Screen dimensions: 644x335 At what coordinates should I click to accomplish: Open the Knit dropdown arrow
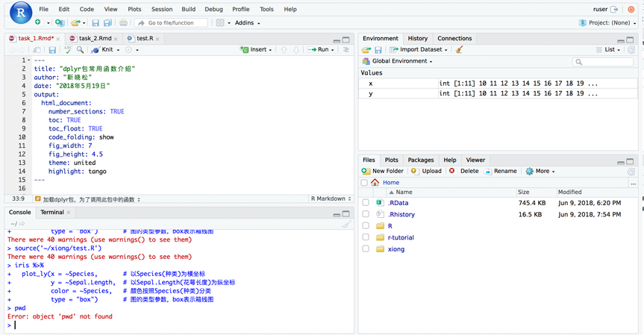119,50
